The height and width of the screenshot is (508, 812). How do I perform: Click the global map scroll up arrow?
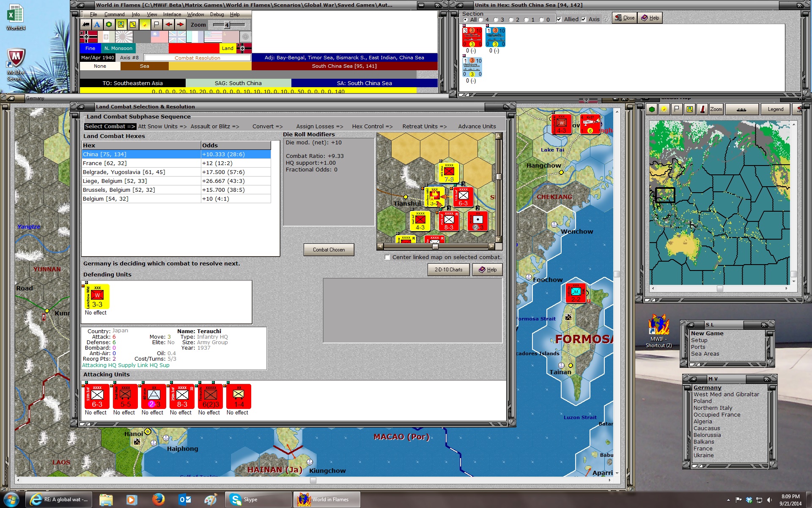click(x=793, y=124)
